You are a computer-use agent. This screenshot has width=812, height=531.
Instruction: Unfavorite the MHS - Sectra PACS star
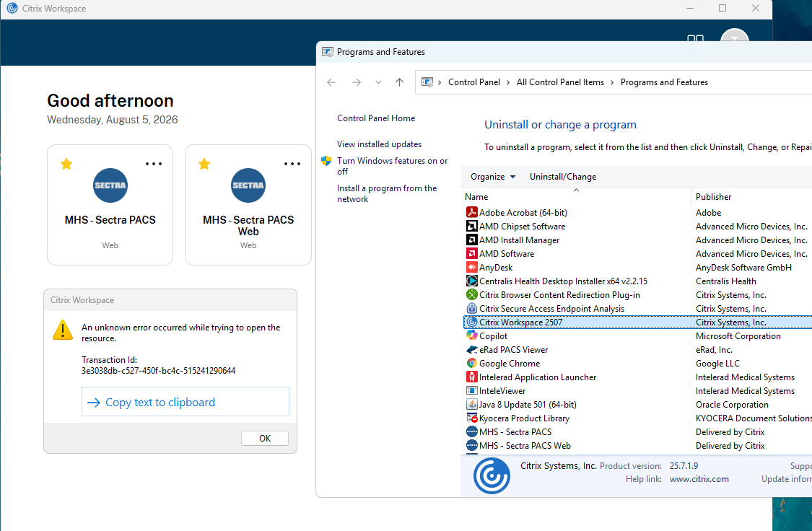point(66,164)
